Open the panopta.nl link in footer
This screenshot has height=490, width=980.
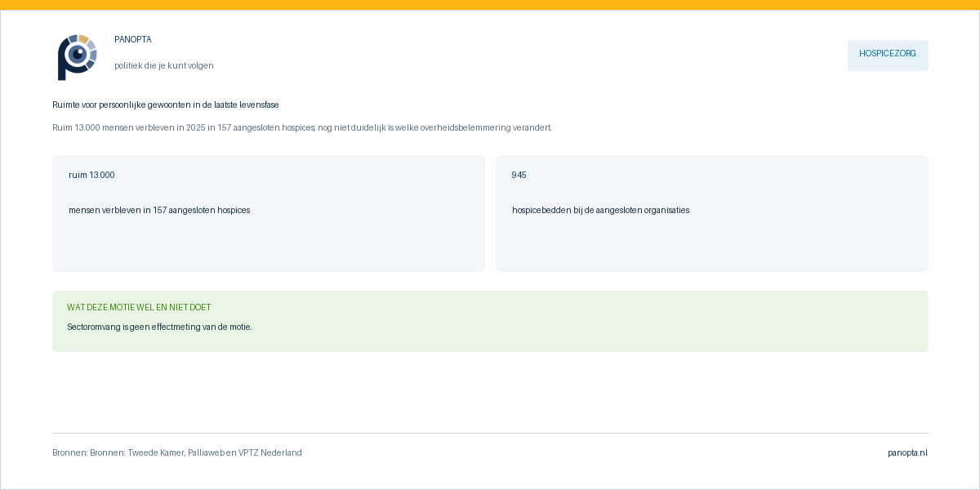tap(907, 452)
